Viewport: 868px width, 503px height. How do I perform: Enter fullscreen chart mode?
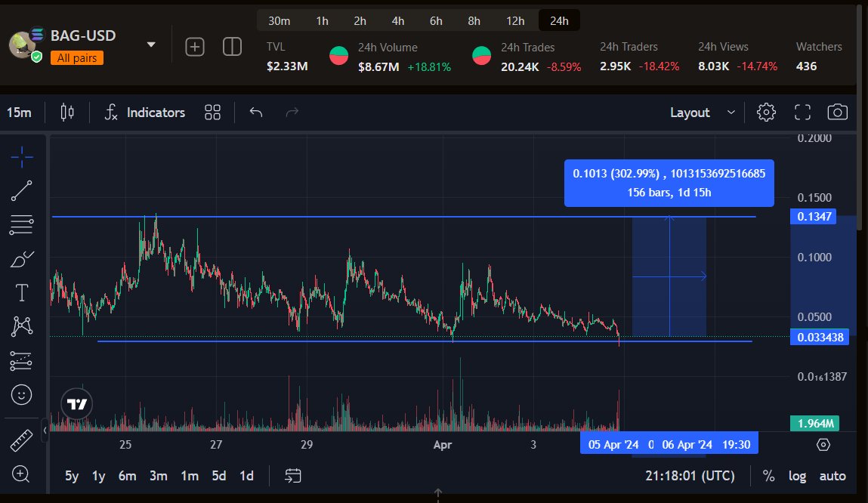[802, 113]
